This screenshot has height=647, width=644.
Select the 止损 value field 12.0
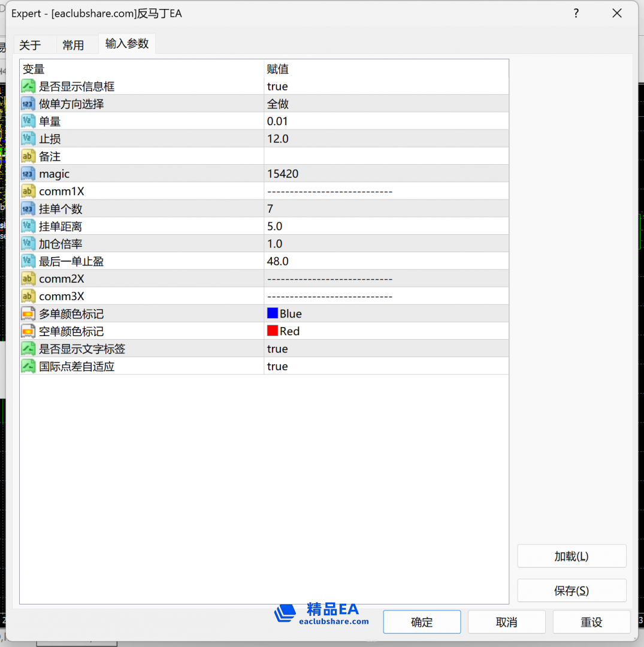278,138
